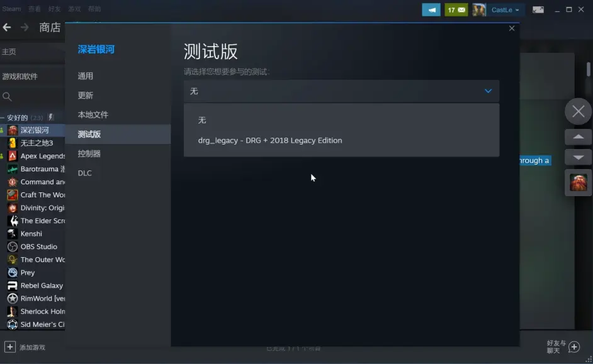Collapse the 安好的 library category

(x=3, y=118)
